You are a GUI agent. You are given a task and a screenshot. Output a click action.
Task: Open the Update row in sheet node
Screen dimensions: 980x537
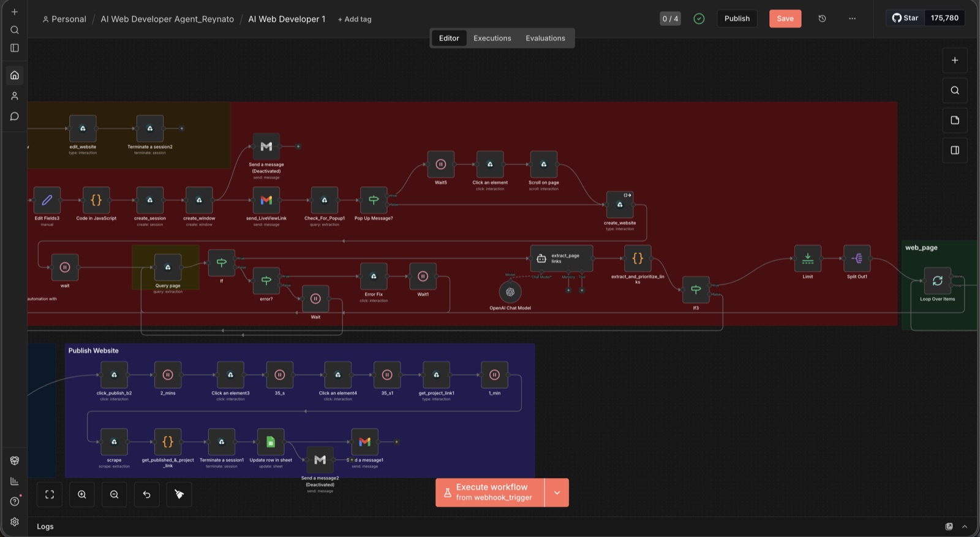(271, 442)
